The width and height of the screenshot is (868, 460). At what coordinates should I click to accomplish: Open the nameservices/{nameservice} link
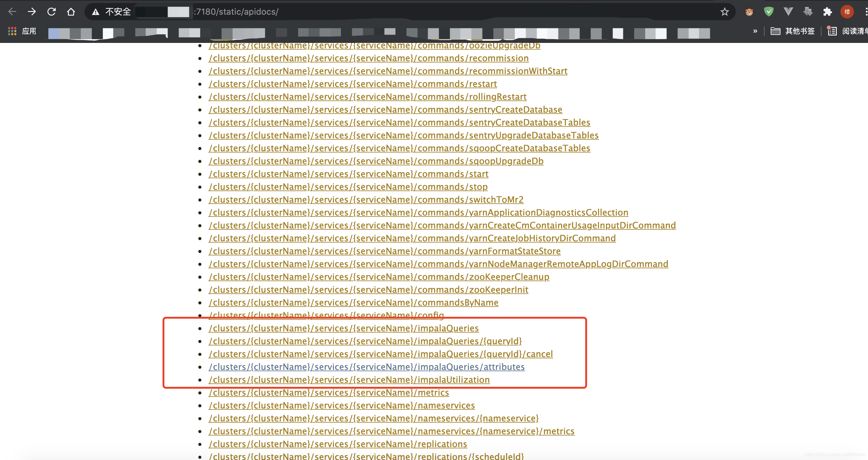tap(374, 418)
